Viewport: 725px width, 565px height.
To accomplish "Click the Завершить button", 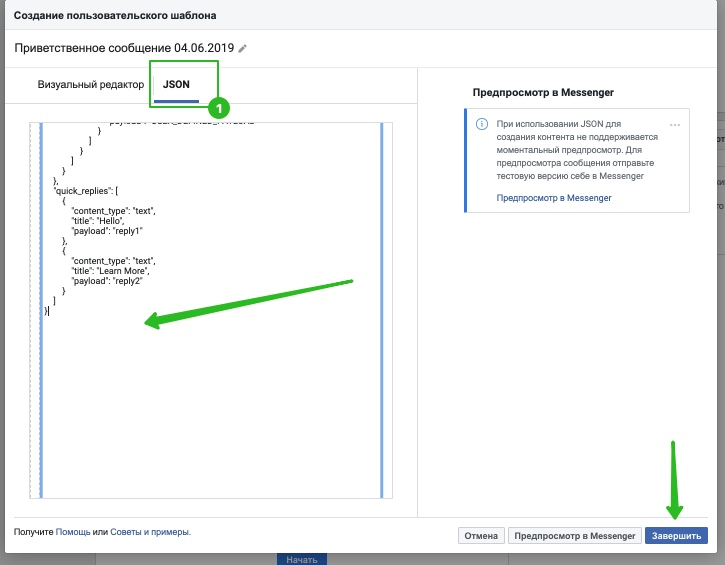I will [x=676, y=535].
